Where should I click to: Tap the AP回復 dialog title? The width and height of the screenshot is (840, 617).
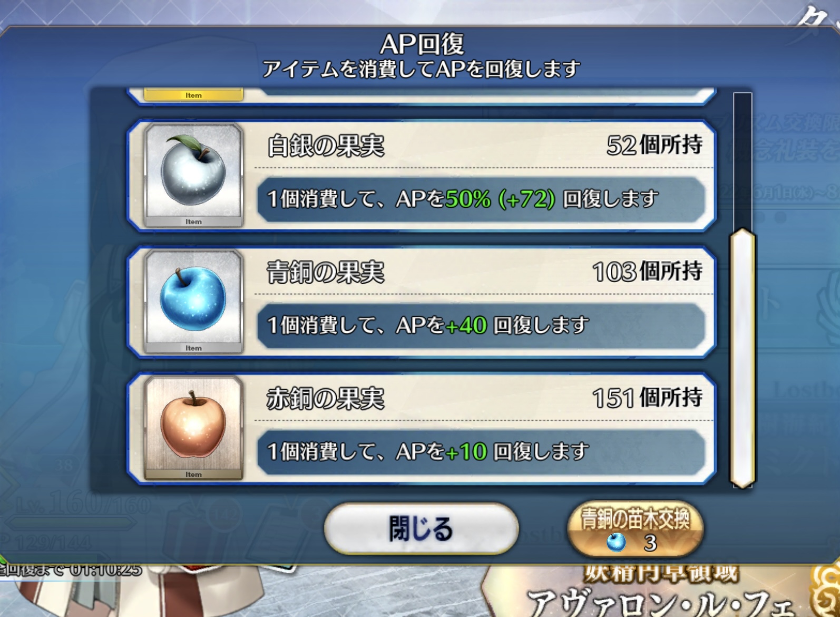tap(422, 44)
